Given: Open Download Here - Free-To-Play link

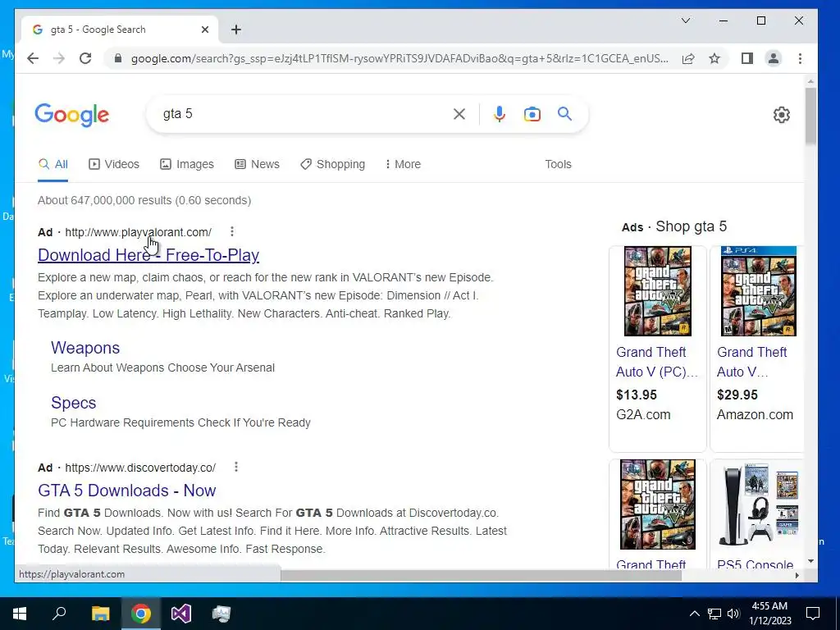Looking at the screenshot, I should coord(148,255).
